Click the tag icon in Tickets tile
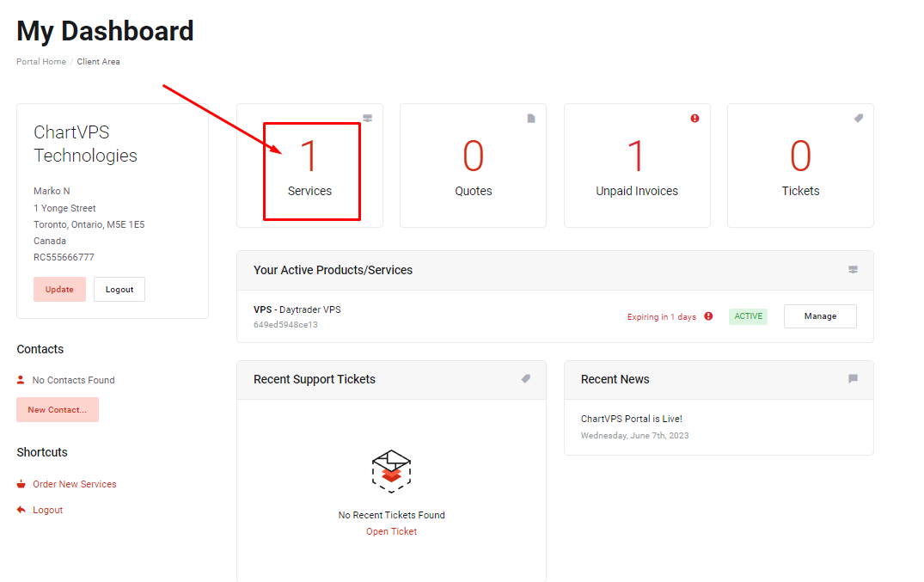Viewport: 924px width, 582px height. coord(858,119)
